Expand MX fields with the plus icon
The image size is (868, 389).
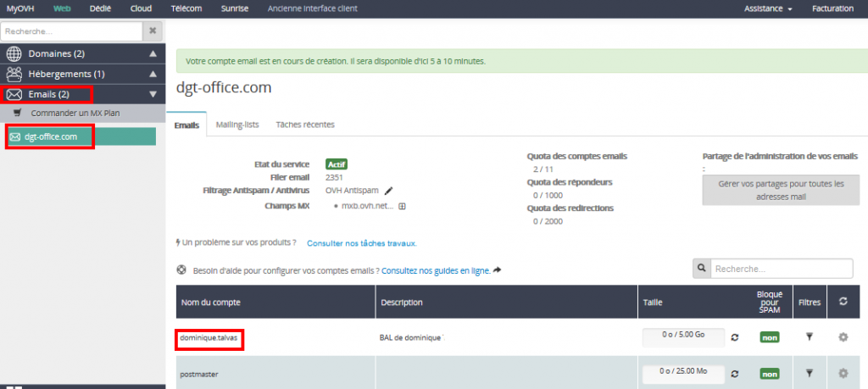click(x=403, y=206)
